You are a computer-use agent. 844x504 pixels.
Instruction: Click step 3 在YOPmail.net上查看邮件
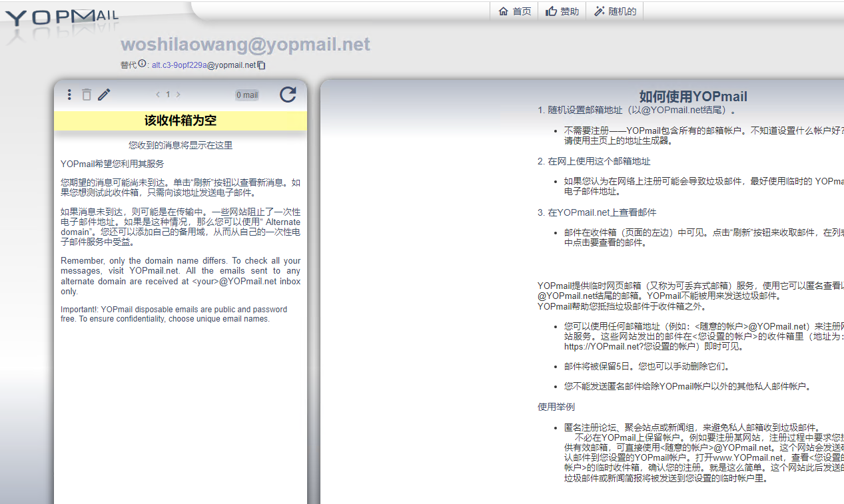pos(597,212)
